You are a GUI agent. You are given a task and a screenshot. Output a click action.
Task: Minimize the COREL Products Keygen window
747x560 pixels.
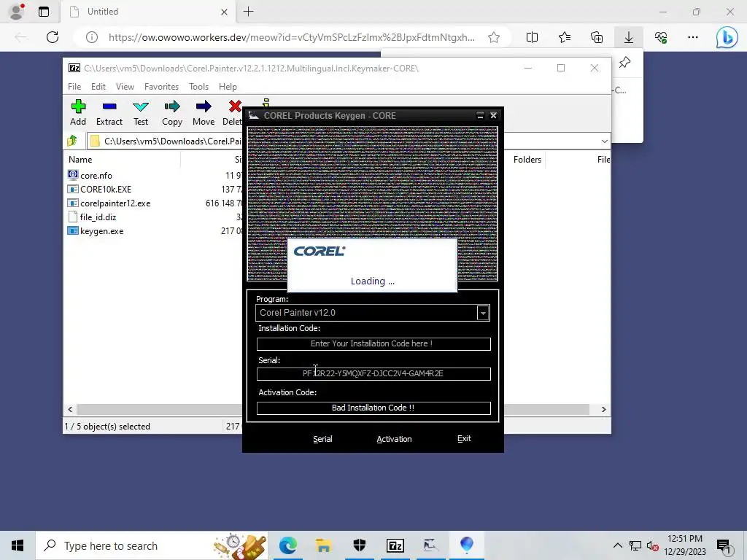480,115
